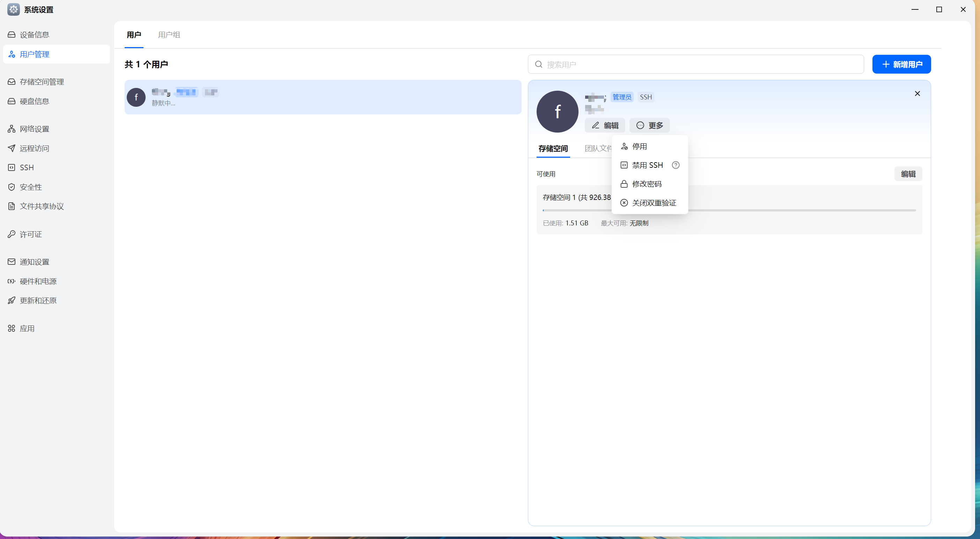Viewport: 980px width, 539px height.
Task: Select the SSH sidebar icon
Action: point(12,167)
